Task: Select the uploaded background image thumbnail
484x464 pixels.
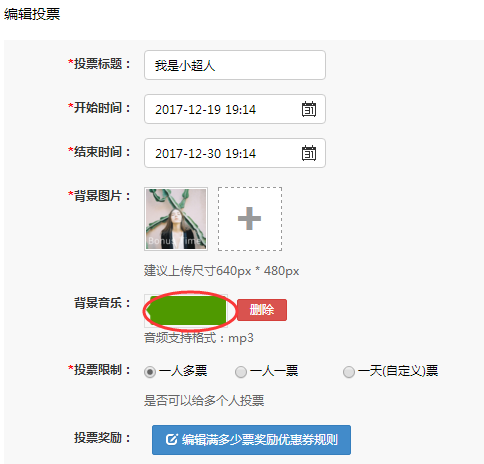Action: coord(176,219)
